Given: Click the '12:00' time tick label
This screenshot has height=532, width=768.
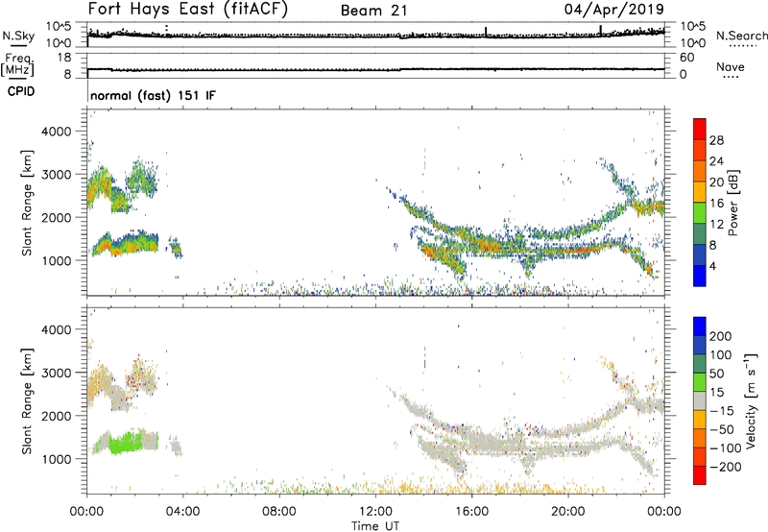Looking at the screenshot, I should click(375, 512).
